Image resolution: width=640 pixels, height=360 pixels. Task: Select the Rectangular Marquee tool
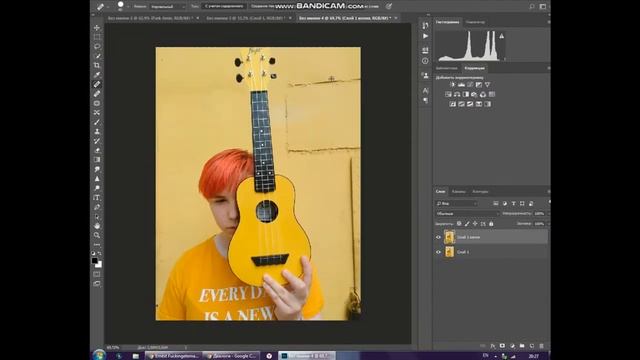(97, 37)
